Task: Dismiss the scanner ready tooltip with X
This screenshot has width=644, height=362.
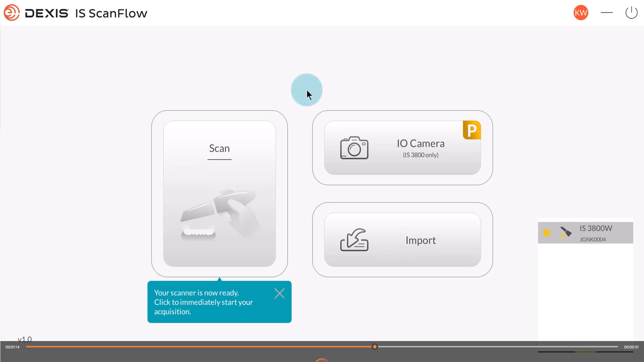Action: tap(279, 294)
